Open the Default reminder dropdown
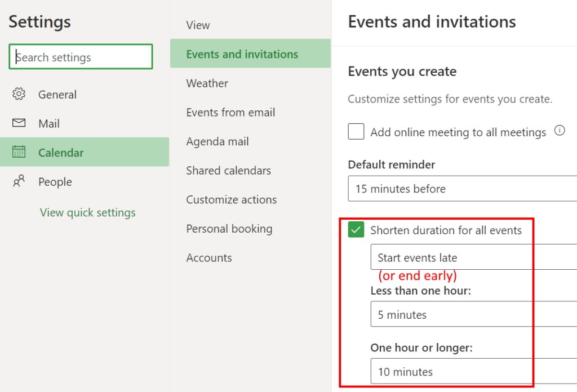 coord(462,189)
